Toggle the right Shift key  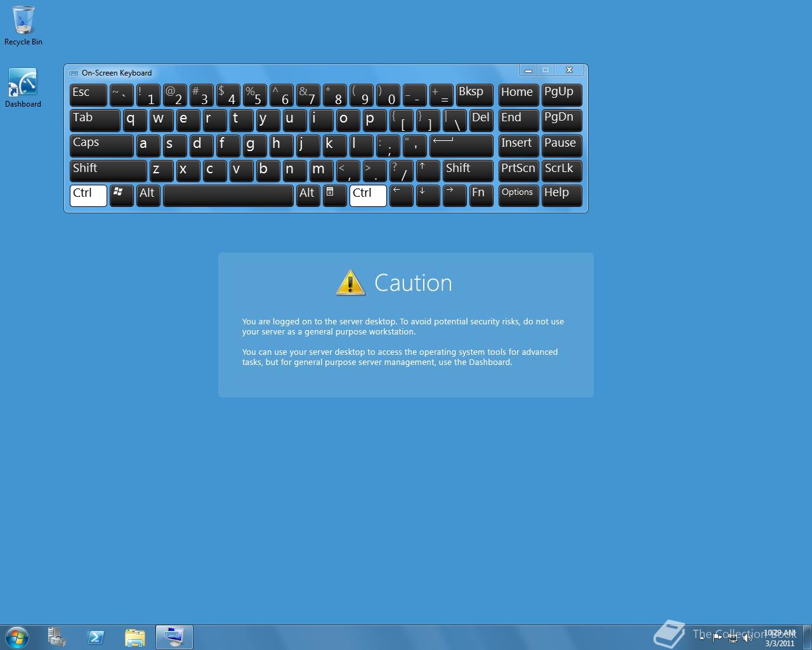pos(468,171)
